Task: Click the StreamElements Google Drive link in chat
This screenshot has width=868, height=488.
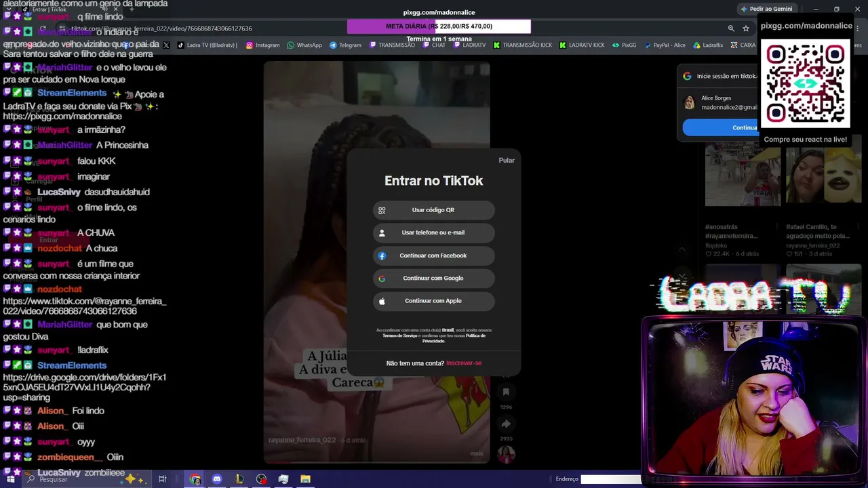Action: [84, 386]
